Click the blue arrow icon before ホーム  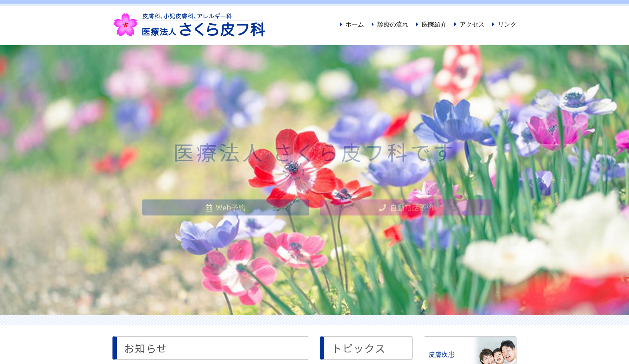340,24
